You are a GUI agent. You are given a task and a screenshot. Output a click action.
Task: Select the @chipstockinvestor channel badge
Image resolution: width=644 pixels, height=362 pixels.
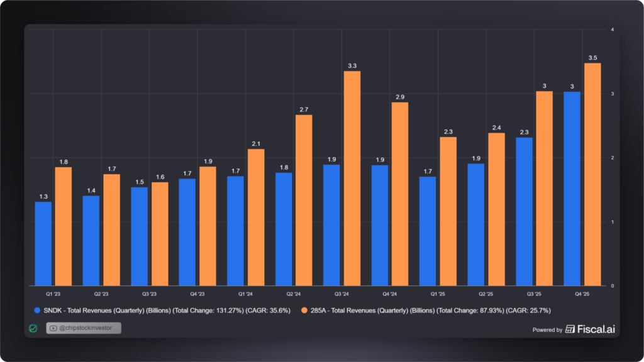85,327
